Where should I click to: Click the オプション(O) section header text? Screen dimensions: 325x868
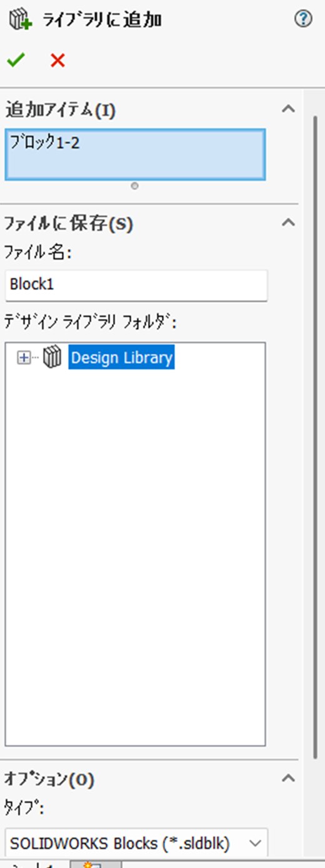[x=49, y=779]
